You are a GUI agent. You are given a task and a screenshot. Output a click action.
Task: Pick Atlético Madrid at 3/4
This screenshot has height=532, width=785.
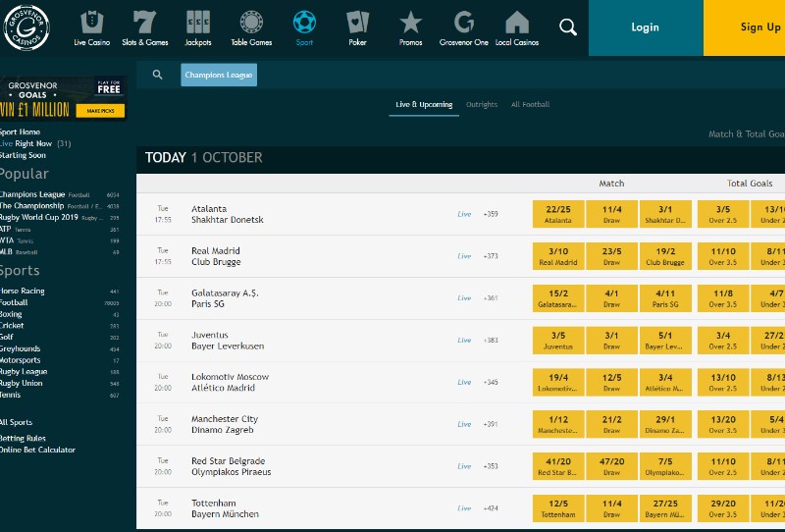[665, 382]
